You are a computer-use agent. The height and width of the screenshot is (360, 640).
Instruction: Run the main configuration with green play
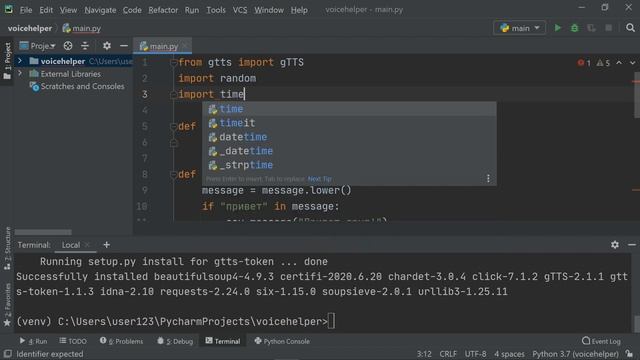click(x=558, y=28)
